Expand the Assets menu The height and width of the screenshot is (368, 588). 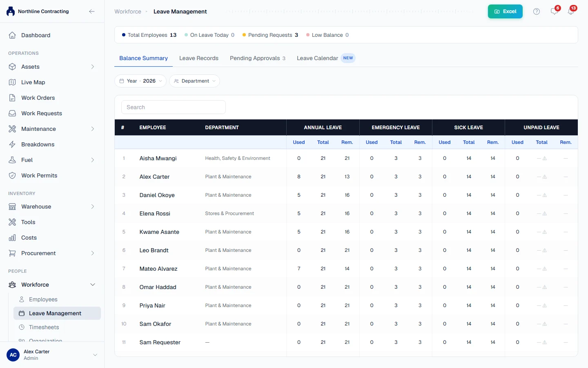(52, 67)
